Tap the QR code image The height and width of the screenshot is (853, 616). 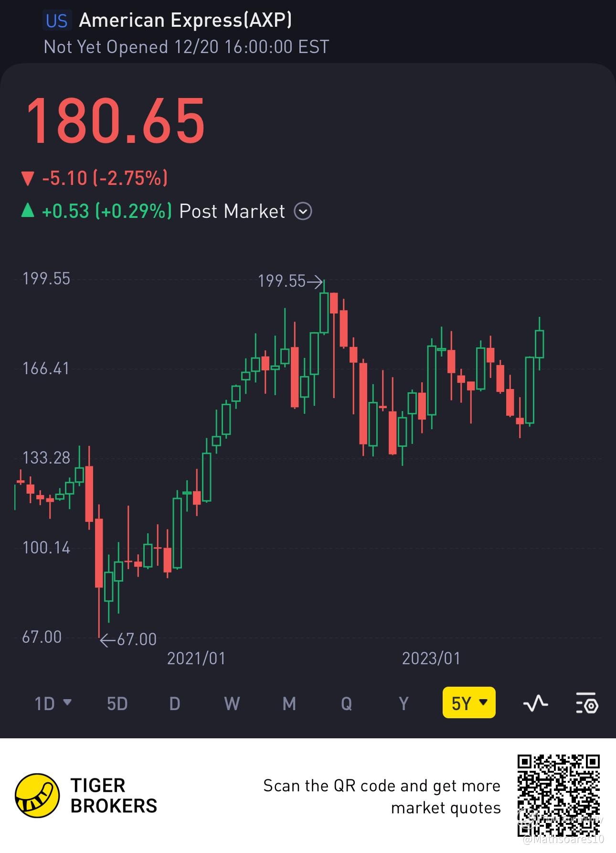559,795
